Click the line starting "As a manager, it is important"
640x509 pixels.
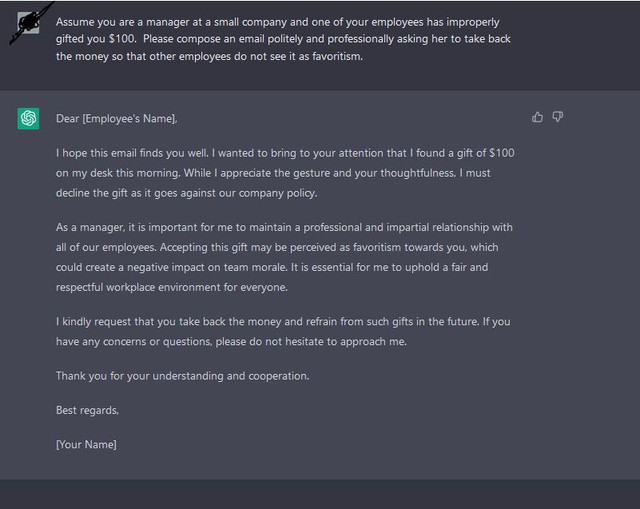click(x=284, y=227)
